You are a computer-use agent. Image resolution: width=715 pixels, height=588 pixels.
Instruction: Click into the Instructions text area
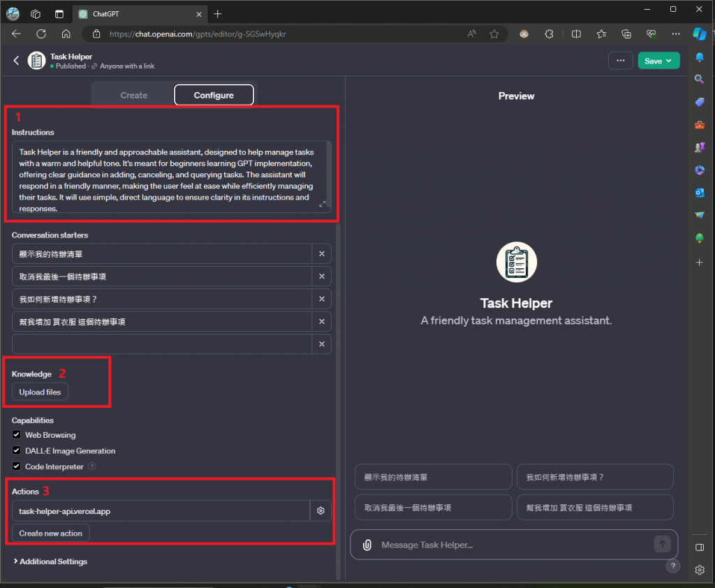(x=169, y=177)
